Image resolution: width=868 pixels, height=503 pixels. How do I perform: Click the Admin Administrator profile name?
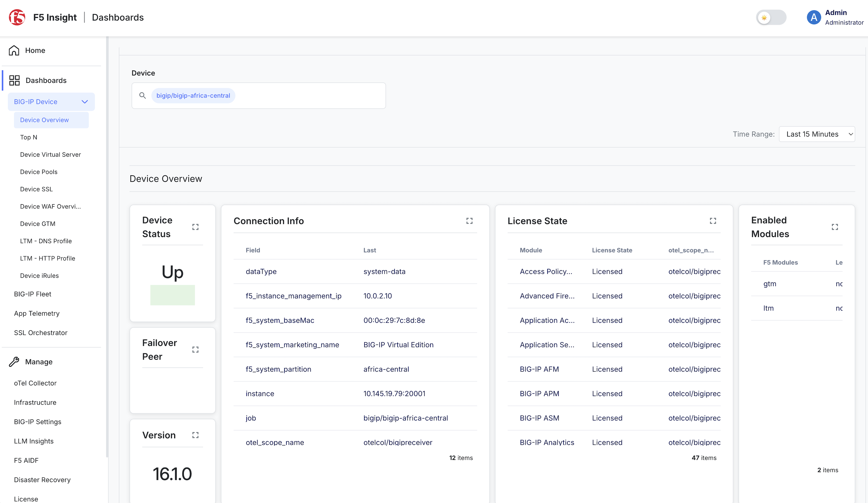tap(844, 17)
